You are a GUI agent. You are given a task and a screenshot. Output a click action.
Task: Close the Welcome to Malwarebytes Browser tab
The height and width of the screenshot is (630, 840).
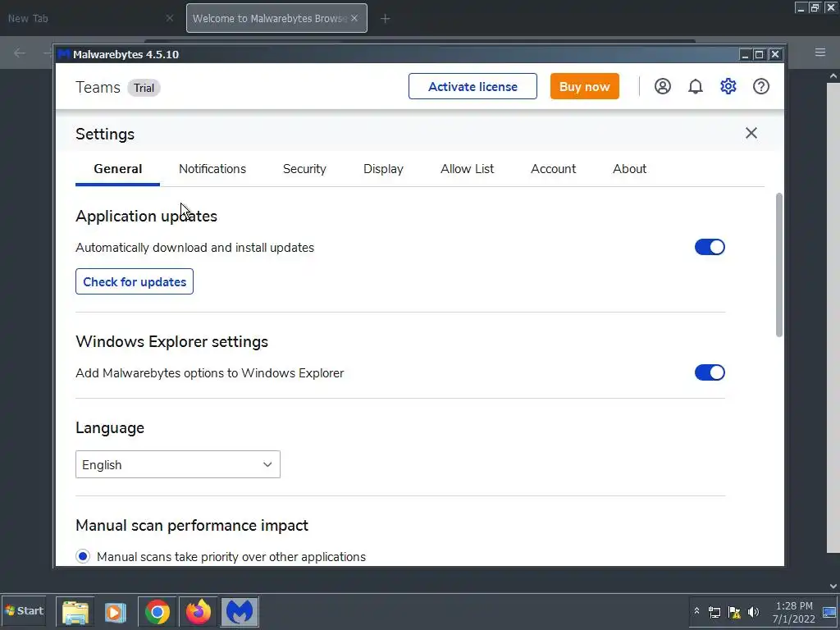point(354,18)
